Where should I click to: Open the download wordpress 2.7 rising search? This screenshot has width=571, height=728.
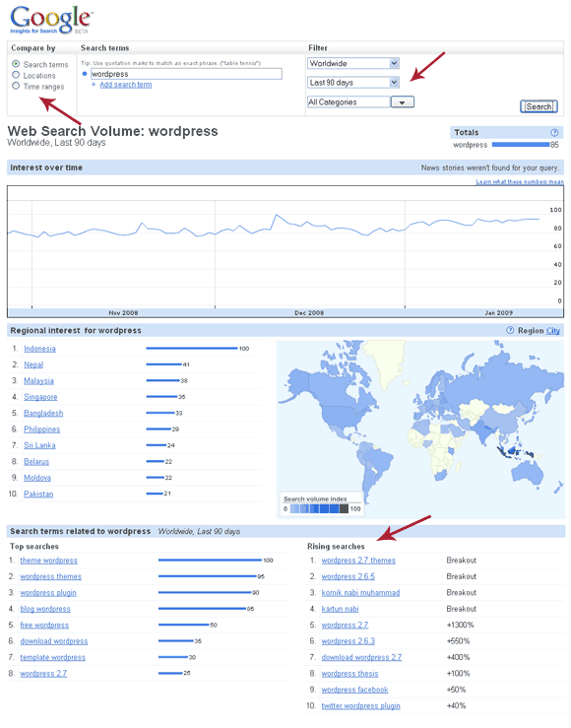362,657
